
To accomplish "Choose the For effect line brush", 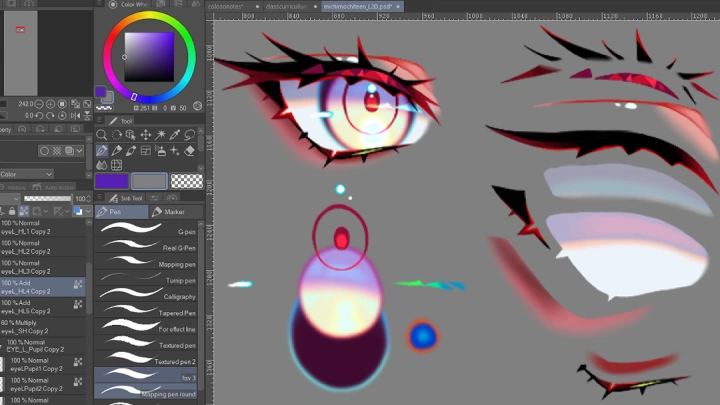I will (x=146, y=326).
